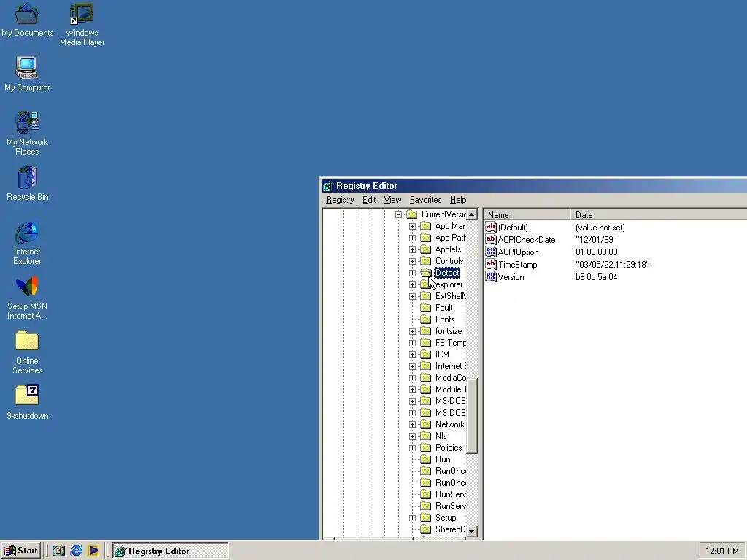Click the ACPIOption binary value icon

coord(491,252)
